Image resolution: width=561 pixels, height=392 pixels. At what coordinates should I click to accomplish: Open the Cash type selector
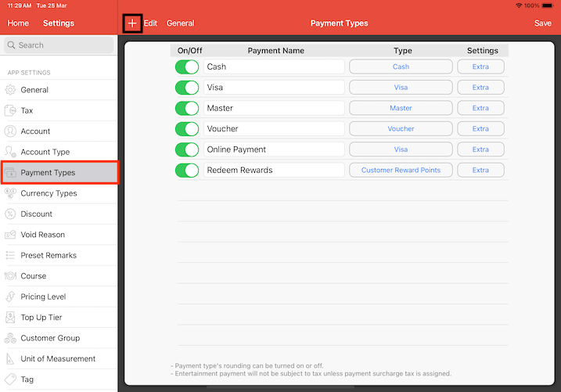click(x=401, y=67)
